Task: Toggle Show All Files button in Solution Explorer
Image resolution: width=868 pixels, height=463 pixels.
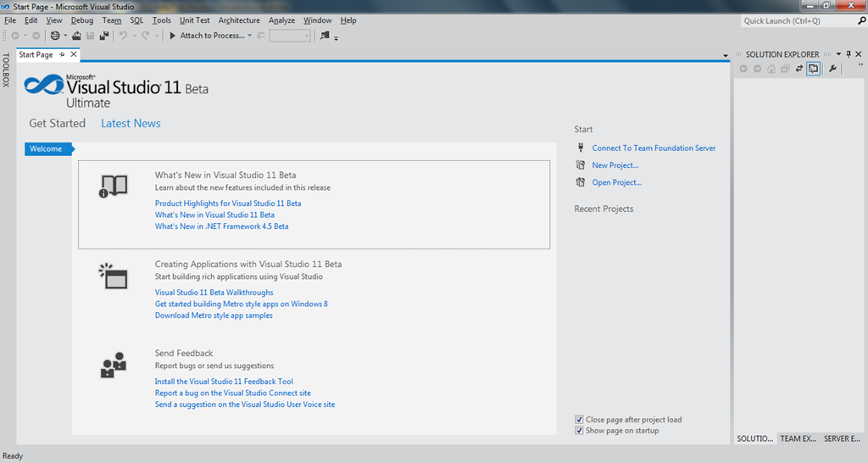Action: pos(813,69)
